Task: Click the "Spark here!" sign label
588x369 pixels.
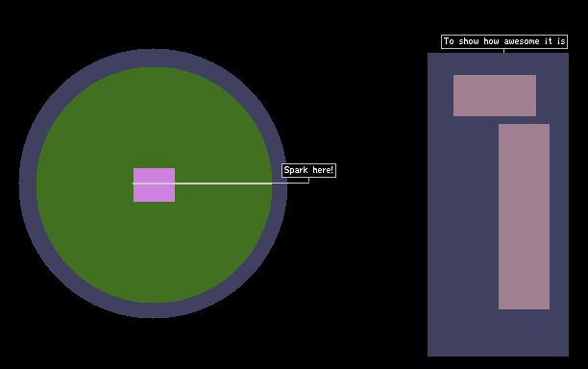Action: click(308, 170)
